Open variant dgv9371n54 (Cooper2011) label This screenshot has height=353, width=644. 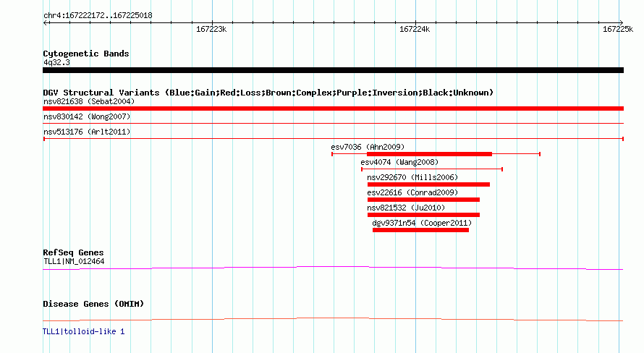point(422,223)
